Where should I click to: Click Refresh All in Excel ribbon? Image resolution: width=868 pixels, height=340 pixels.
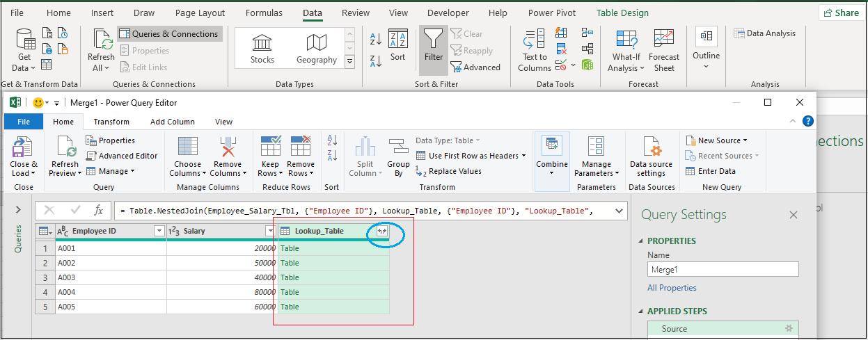101,51
